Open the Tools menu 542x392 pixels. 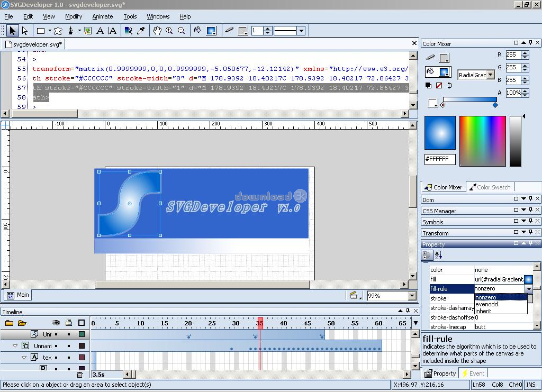[130, 16]
